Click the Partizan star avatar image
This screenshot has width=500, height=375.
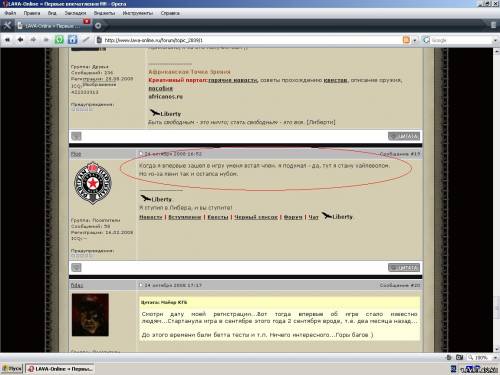pos(92,183)
